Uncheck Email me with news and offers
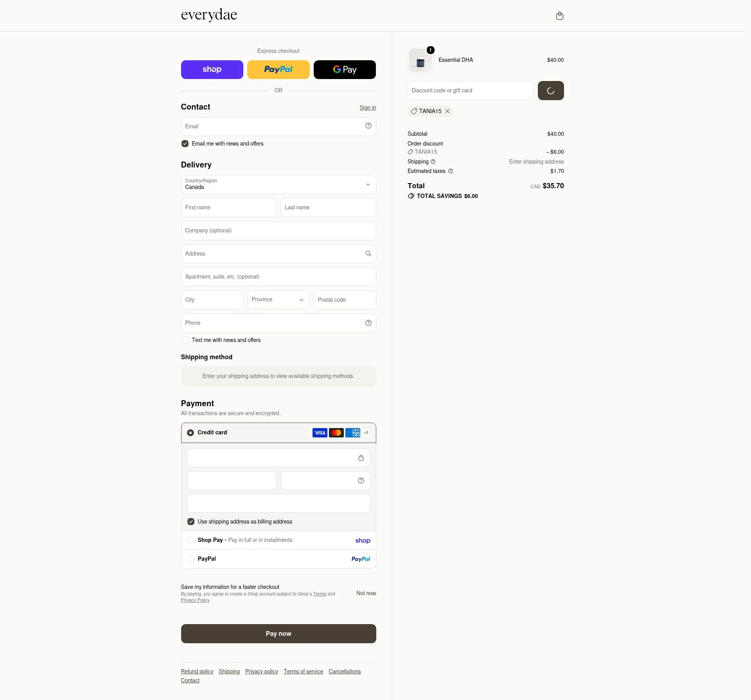The image size is (751, 700). click(185, 144)
